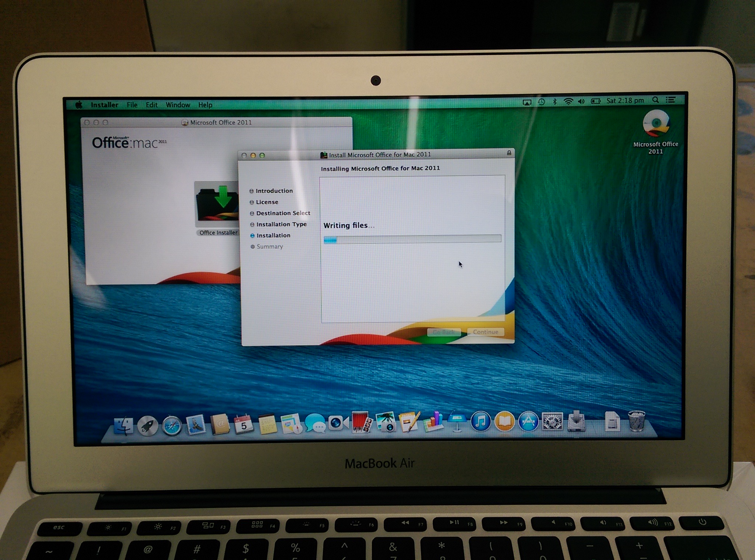The image size is (755, 560).
Task: Zoom the installer window with green button
Action: coord(262,155)
